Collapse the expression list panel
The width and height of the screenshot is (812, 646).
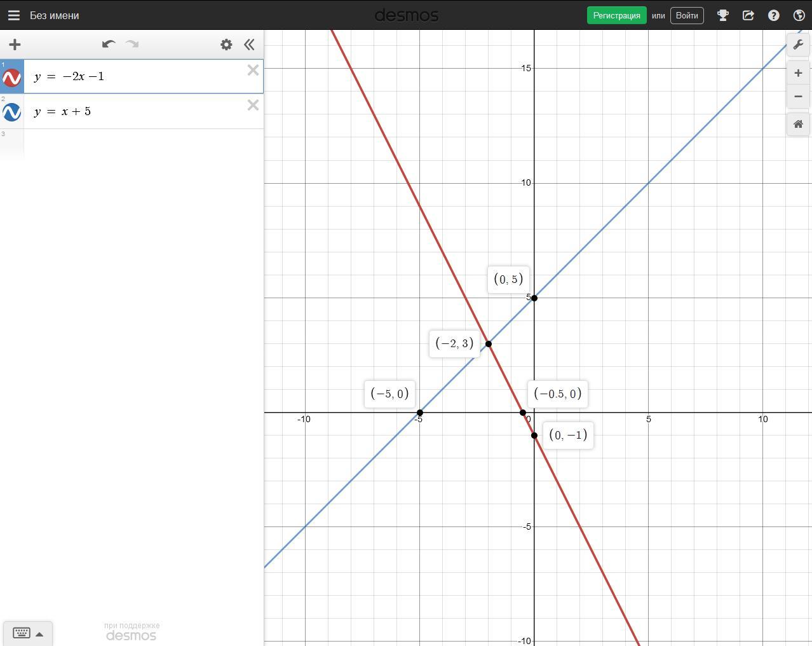point(249,45)
